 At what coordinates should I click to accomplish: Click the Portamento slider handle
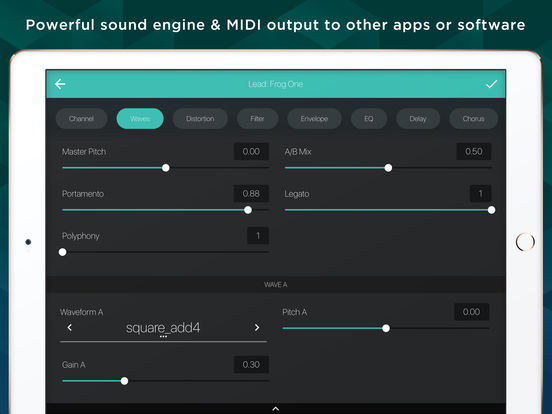[248, 210]
